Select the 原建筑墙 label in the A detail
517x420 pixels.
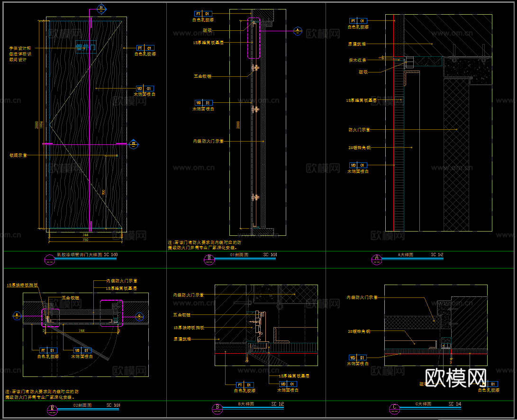tap(357, 44)
